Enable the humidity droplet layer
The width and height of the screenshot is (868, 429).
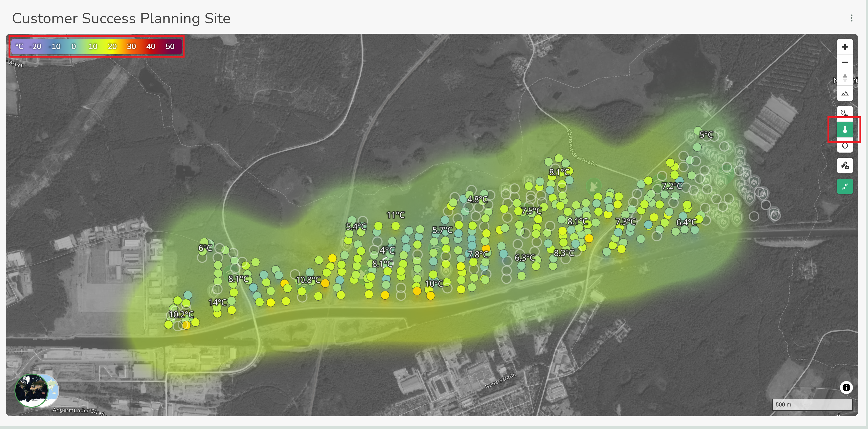coord(844,146)
